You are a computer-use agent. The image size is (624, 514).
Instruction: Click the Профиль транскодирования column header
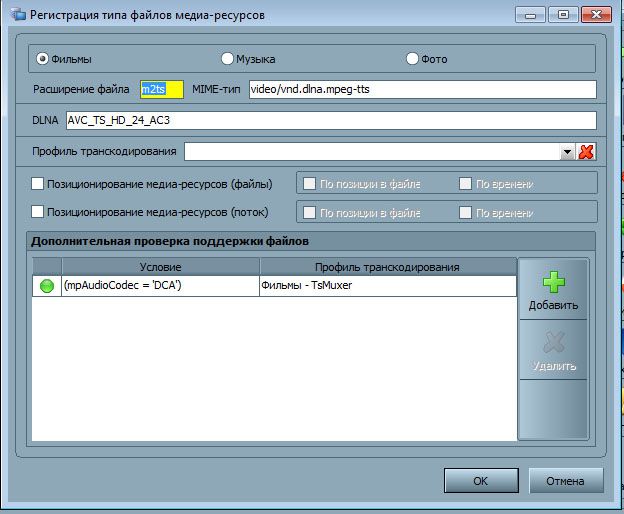[x=387, y=267]
